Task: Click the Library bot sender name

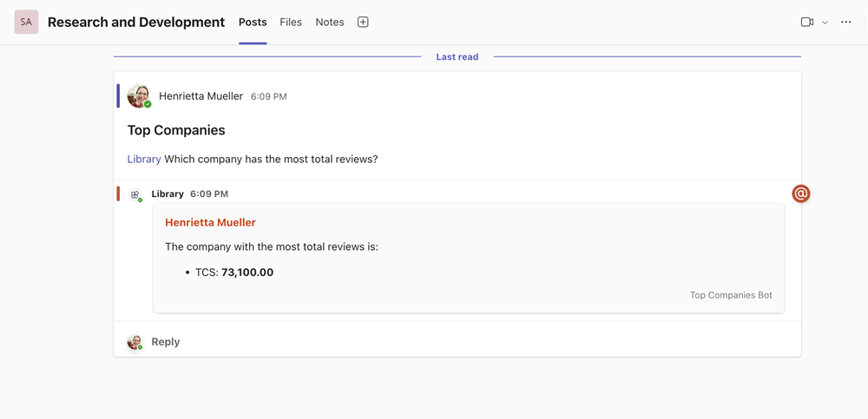Action: pyautogui.click(x=168, y=193)
